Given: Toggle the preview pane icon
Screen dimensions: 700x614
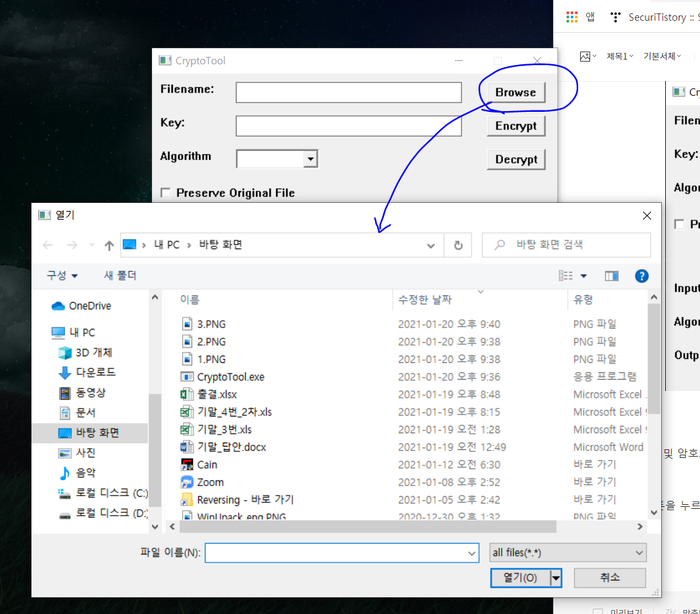Looking at the screenshot, I should point(612,277).
